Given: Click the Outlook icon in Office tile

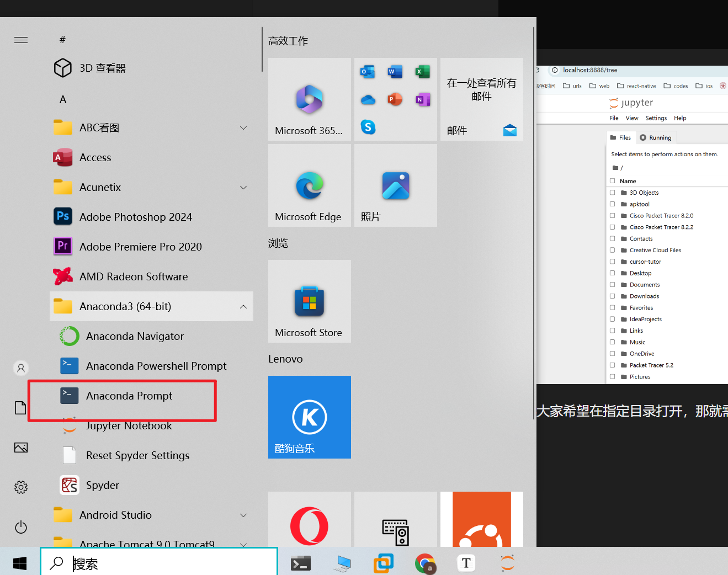Looking at the screenshot, I should point(368,72).
